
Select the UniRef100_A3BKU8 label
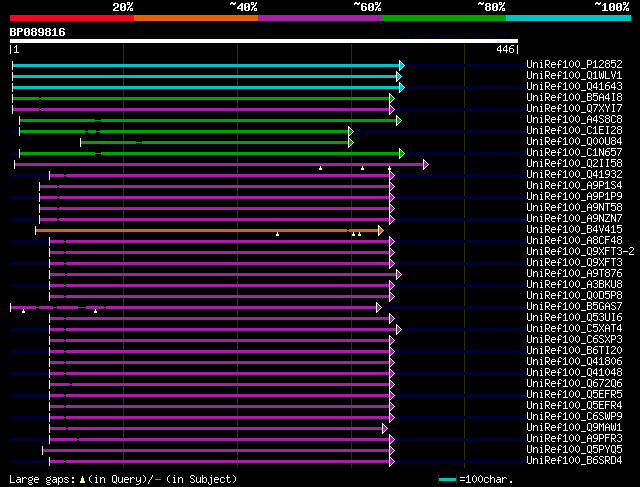574,285
